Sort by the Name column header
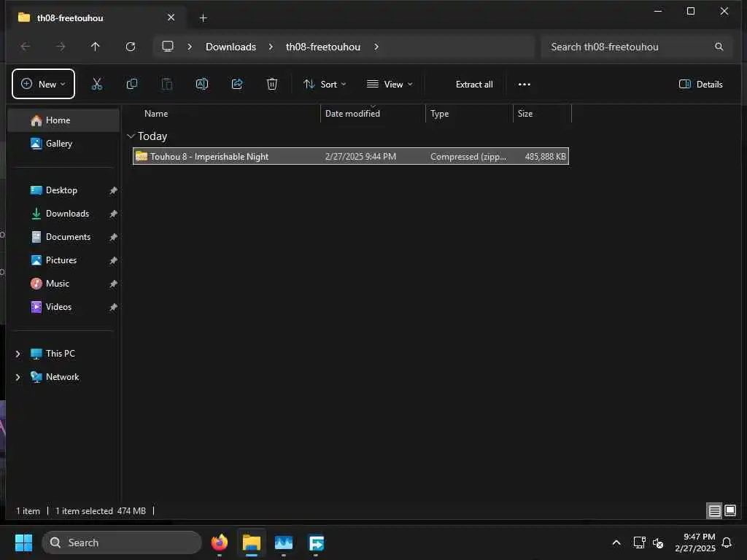747x560 pixels. pos(226,113)
